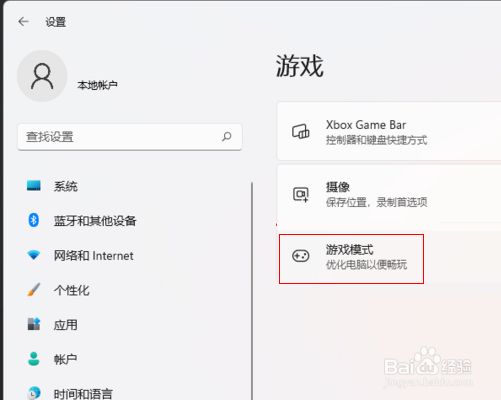Click the search magnifier icon
Image resolution: width=501 pixels, height=400 pixels.
(227, 136)
